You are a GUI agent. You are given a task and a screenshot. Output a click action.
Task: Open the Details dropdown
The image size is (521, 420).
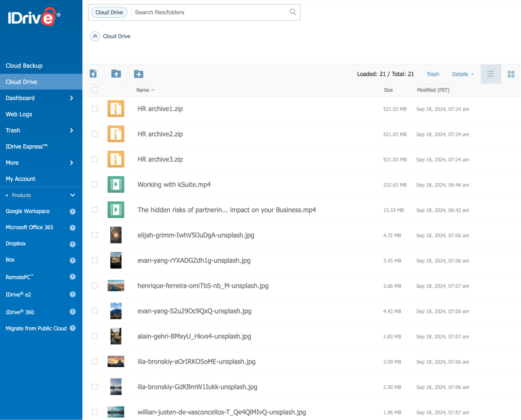(x=462, y=74)
